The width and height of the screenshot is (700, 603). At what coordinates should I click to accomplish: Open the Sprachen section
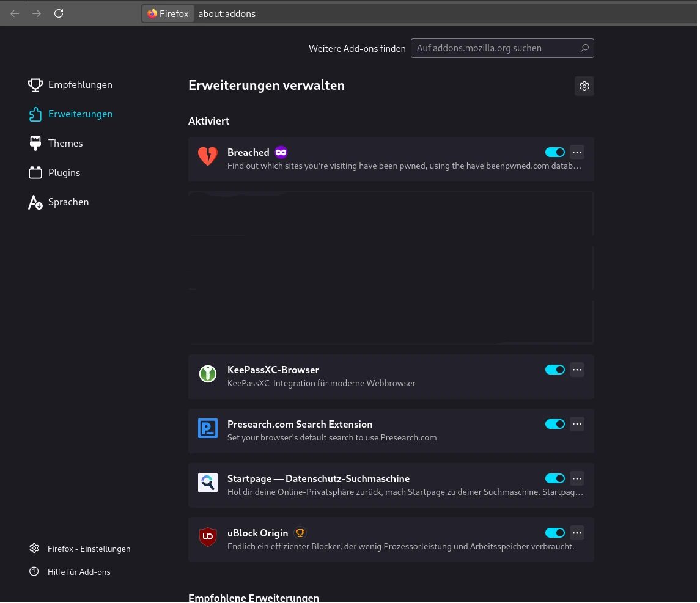(68, 202)
